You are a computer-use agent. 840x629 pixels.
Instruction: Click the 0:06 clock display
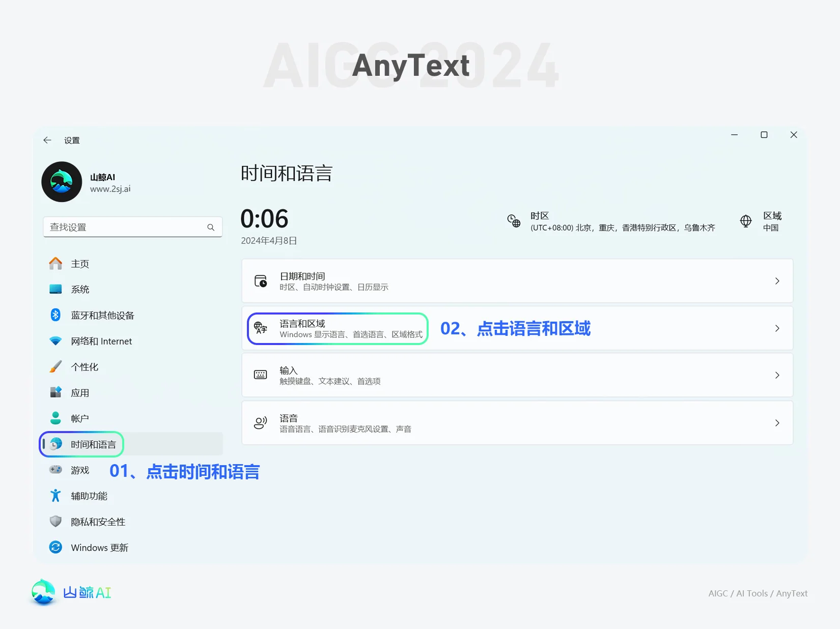point(264,219)
